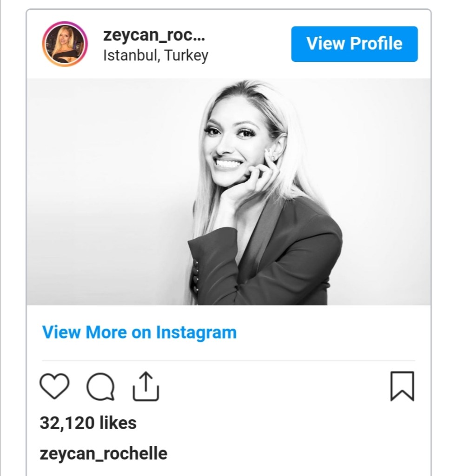457x476 pixels.
Task: Tap the comment bubble to add a reply
Action: (100, 386)
